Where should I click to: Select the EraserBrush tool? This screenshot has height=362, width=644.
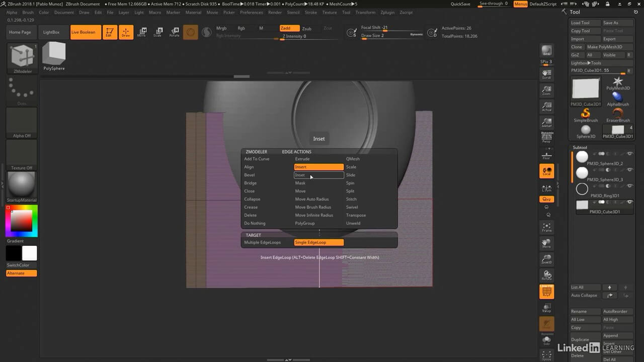618,115
